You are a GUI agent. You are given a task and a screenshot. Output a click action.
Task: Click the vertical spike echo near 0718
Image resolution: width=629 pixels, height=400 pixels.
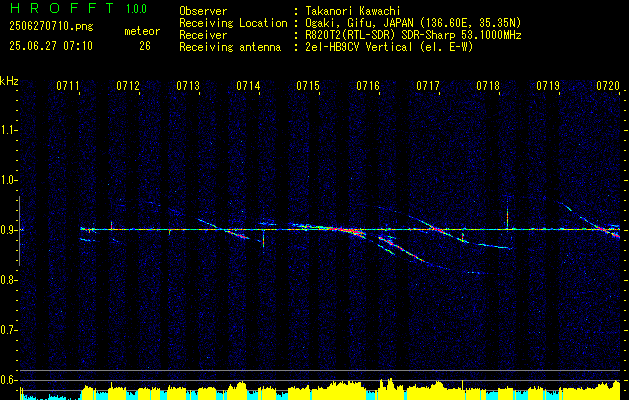[507, 214]
